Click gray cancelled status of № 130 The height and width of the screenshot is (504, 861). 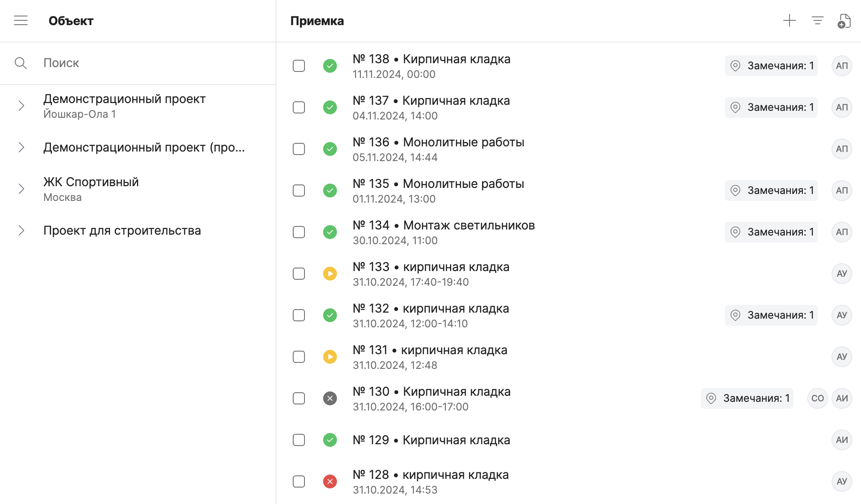tap(330, 398)
